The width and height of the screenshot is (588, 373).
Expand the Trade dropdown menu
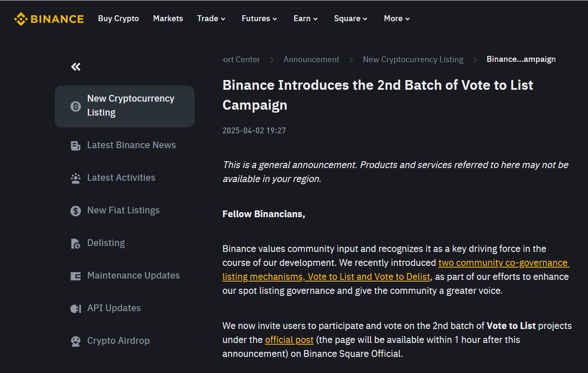211,19
